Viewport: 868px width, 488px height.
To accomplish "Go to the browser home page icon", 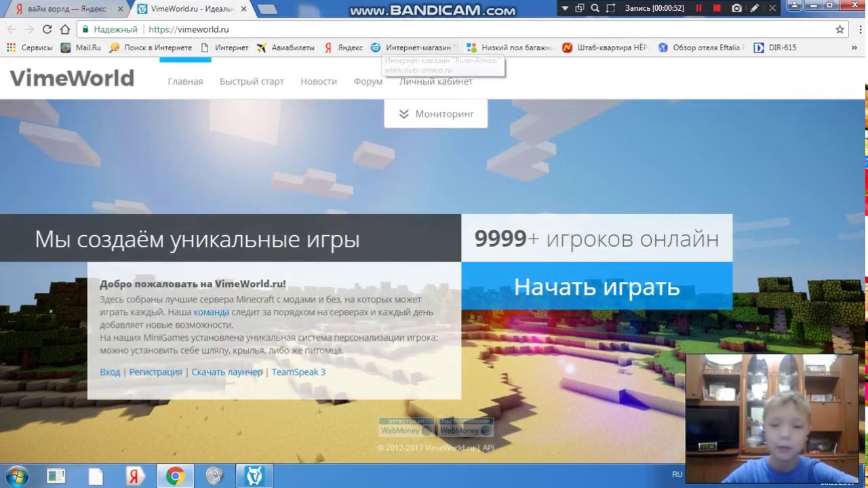I will [65, 29].
